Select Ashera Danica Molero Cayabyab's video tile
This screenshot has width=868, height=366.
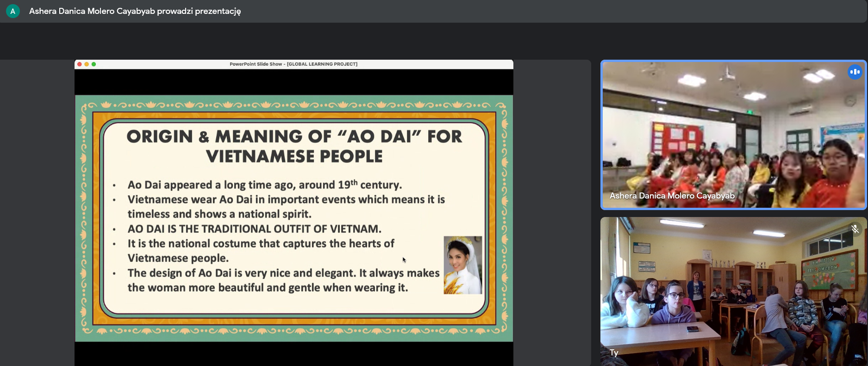pyautogui.click(x=733, y=134)
